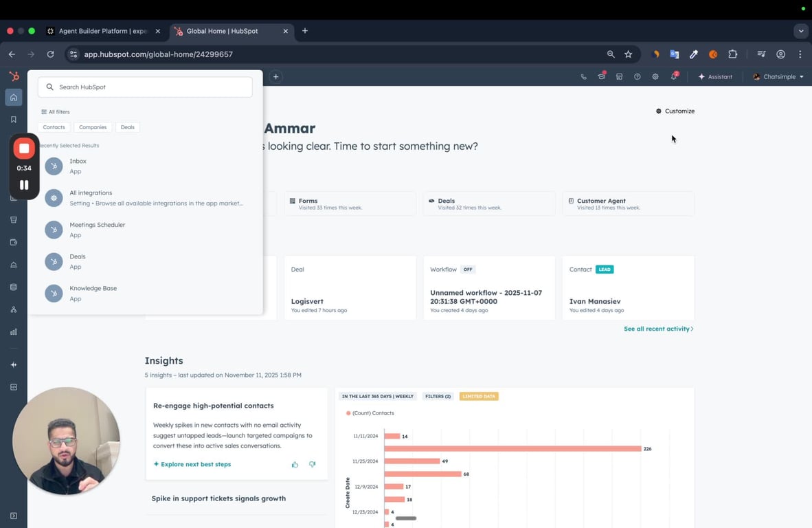Open the Breeze Assistant button

pyautogui.click(x=715, y=77)
